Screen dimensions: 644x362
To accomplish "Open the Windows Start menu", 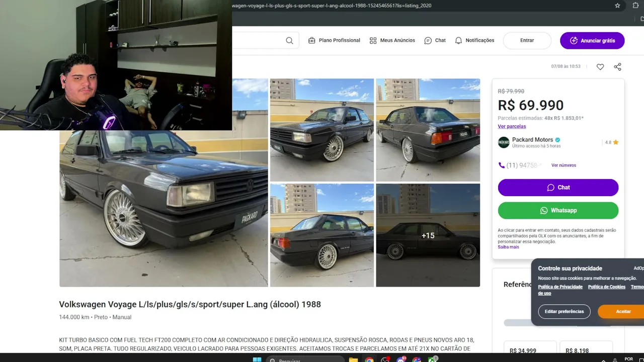I will pyautogui.click(x=257, y=359).
